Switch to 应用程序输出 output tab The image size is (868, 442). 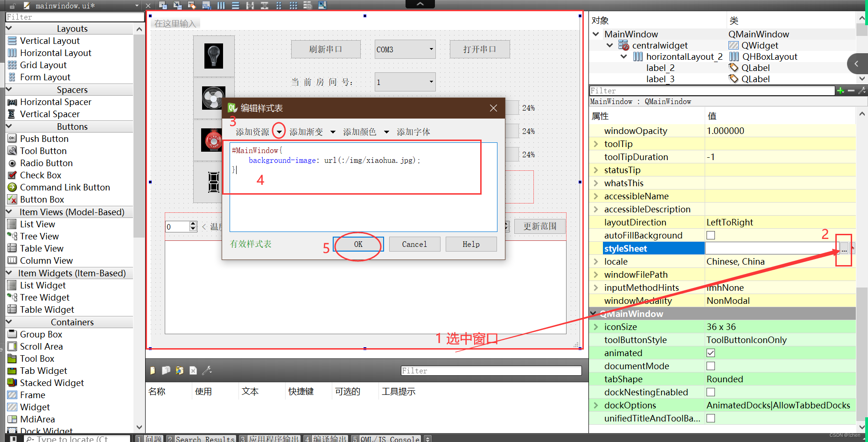269,438
